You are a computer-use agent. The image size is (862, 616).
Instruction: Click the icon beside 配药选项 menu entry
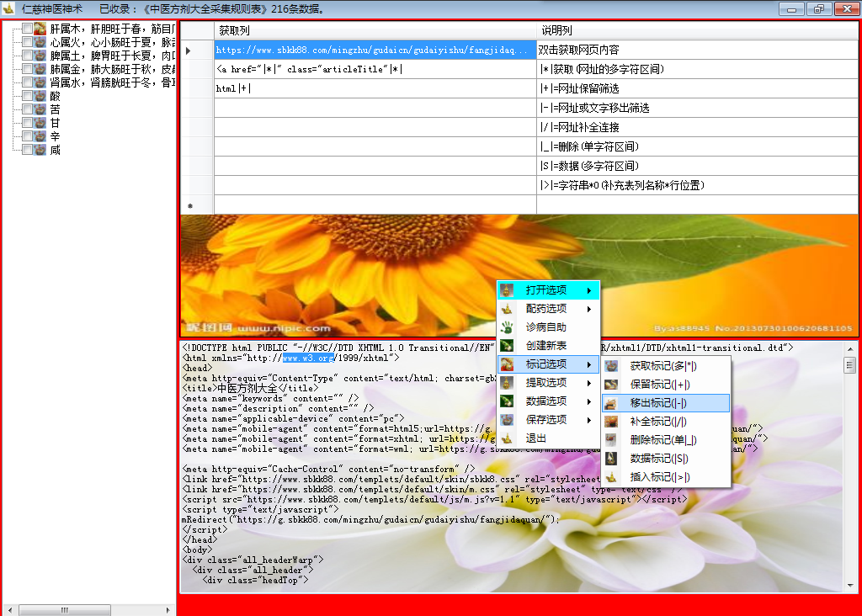507,309
